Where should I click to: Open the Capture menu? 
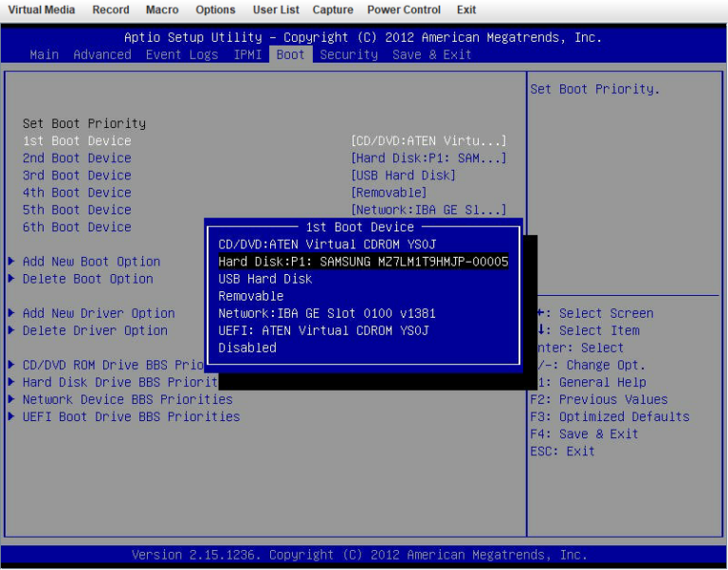(x=332, y=9)
